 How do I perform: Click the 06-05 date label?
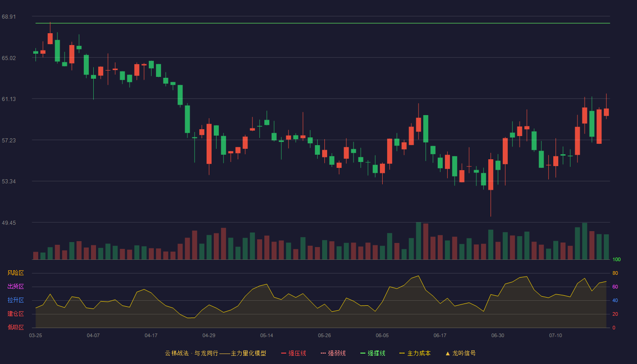click(x=382, y=335)
